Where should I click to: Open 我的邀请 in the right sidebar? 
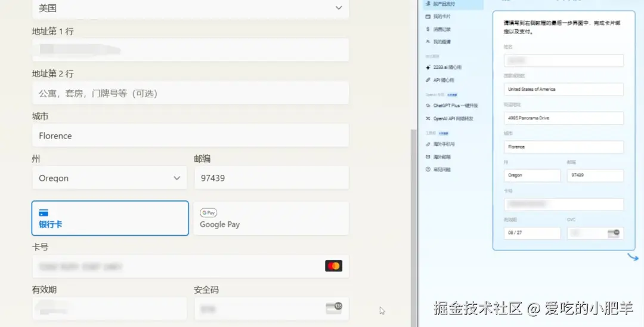pyautogui.click(x=438, y=42)
